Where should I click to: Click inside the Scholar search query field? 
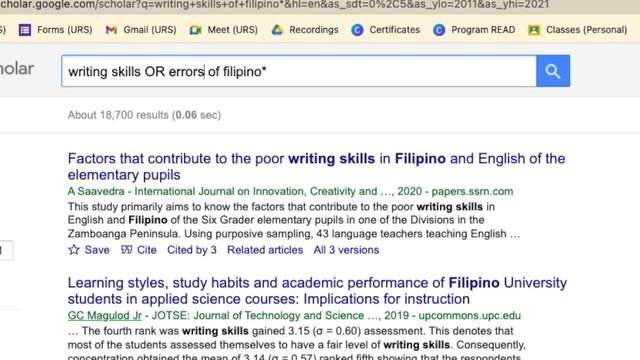pos(299,71)
